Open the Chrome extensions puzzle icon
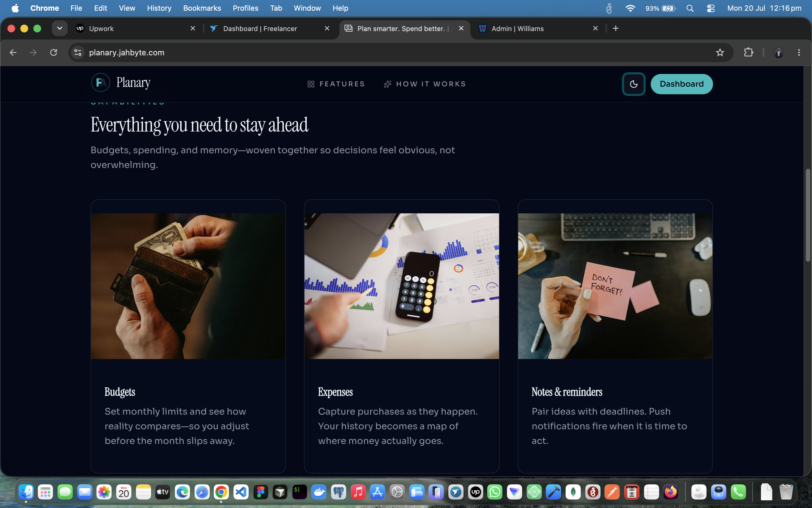812x508 pixels. (749, 53)
